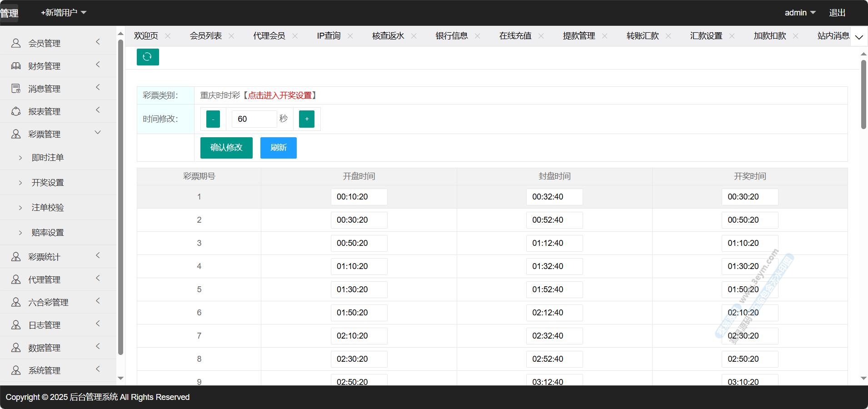
Task: Collapse the 彩票管理 sidebar section
Action: coord(98,133)
